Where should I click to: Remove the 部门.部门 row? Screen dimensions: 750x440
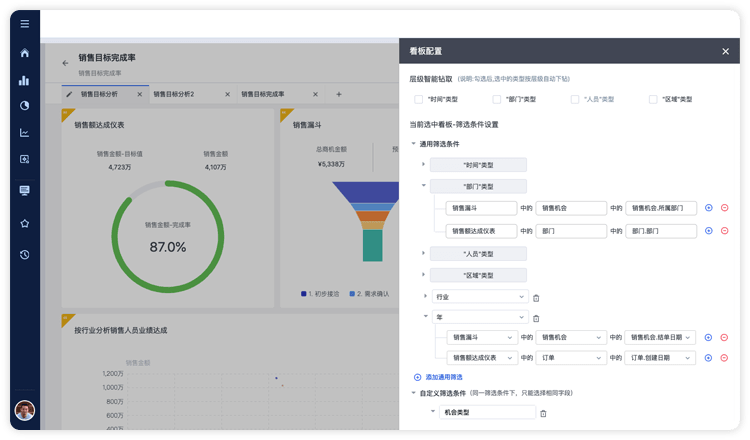point(725,231)
